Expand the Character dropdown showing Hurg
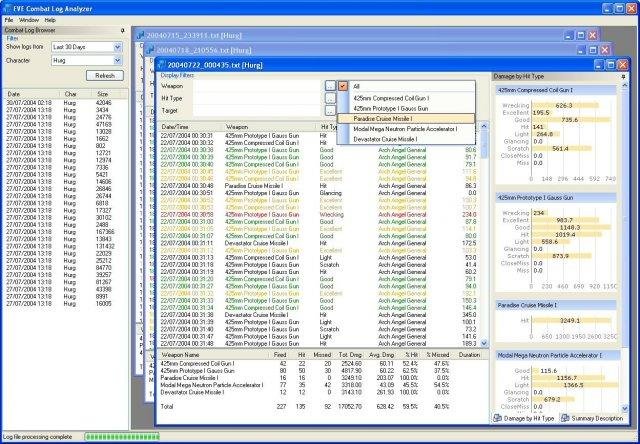Image resolution: width=640 pixels, height=444 pixels. (x=118, y=60)
